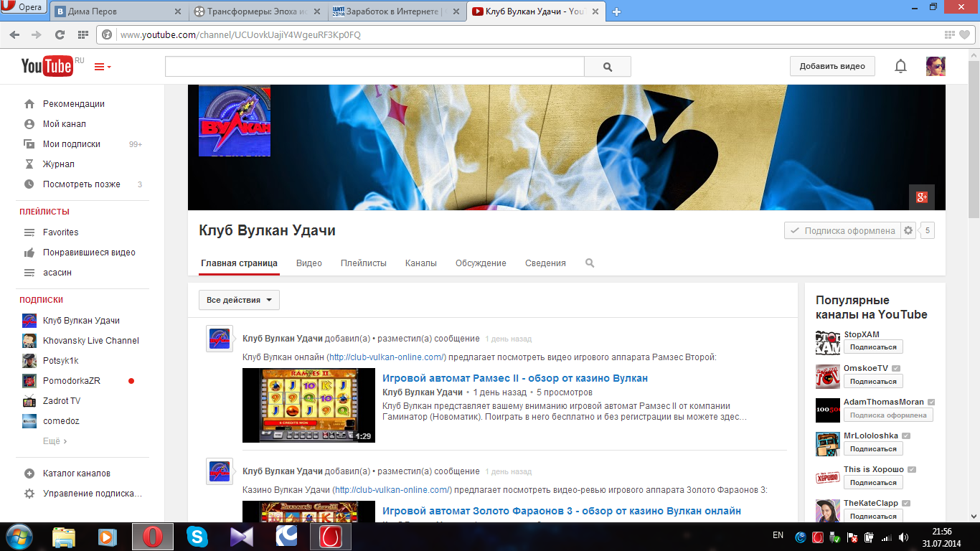The height and width of the screenshot is (551, 980).
Task: Open a new browser tab
Action: point(616,11)
